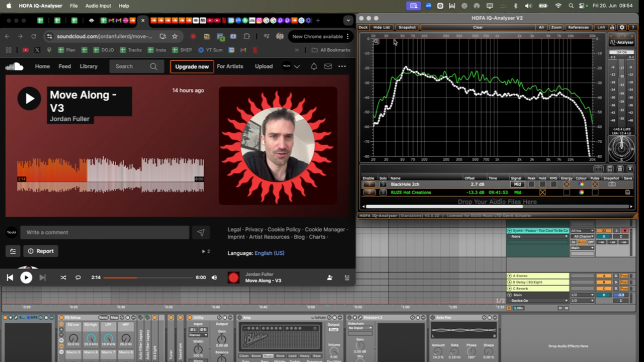The width and height of the screenshot is (644, 362).
Task: Click the Wi-Fi icon in menu bar
Action: [558, 6]
